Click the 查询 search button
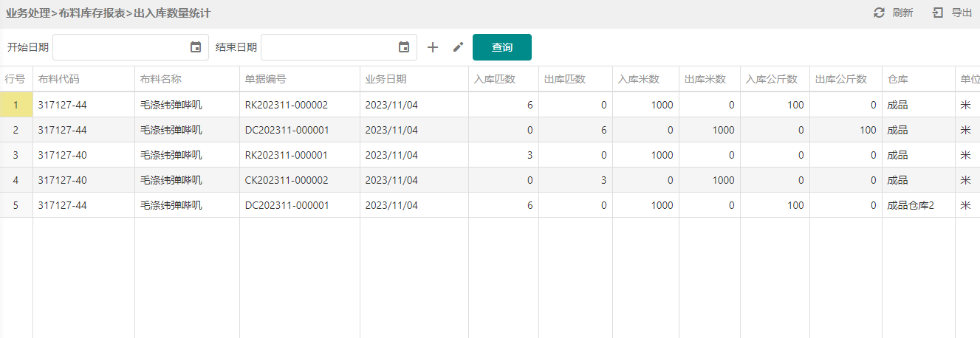Image resolution: width=980 pixels, height=338 pixels. [x=502, y=47]
